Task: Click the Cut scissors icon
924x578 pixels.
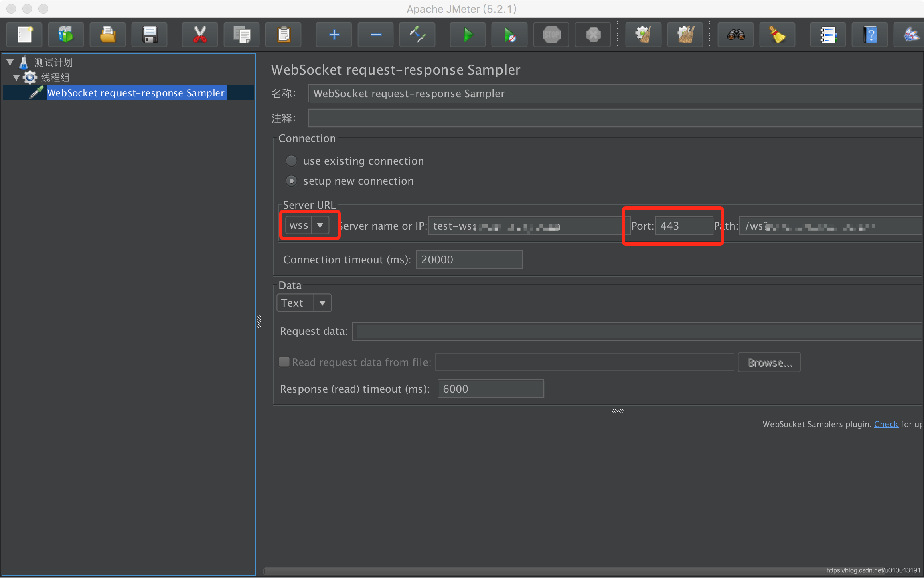Action: [x=200, y=35]
